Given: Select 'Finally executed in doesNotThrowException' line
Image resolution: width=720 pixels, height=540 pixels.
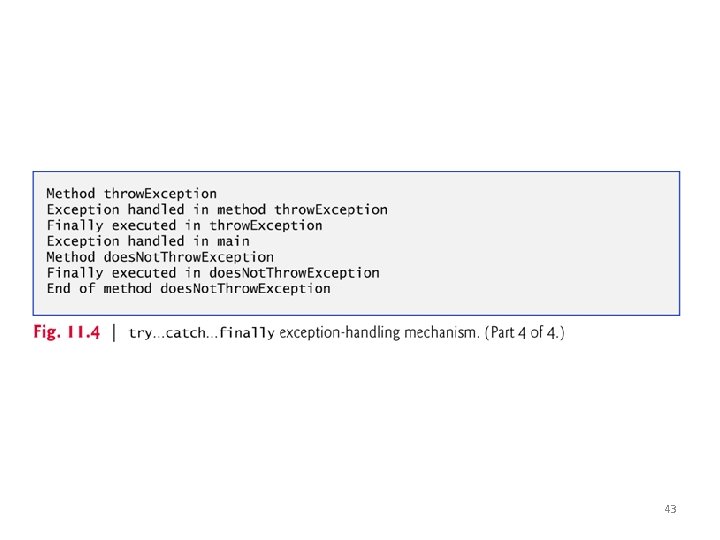Looking at the screenshot, I should pos(213,273).
